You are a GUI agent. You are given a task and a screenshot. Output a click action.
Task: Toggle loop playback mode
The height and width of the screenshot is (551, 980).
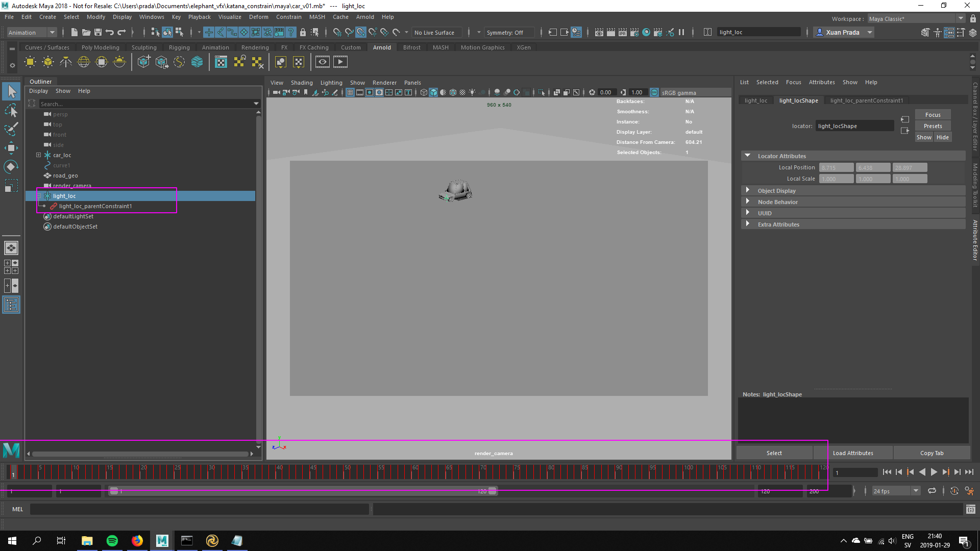(x=932, y=491)
